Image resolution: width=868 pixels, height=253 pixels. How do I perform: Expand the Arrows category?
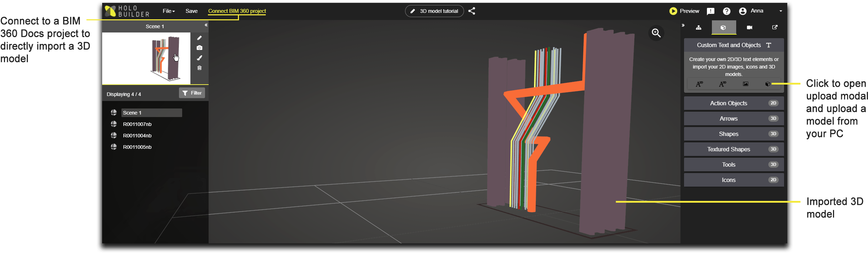pos(734,118)
